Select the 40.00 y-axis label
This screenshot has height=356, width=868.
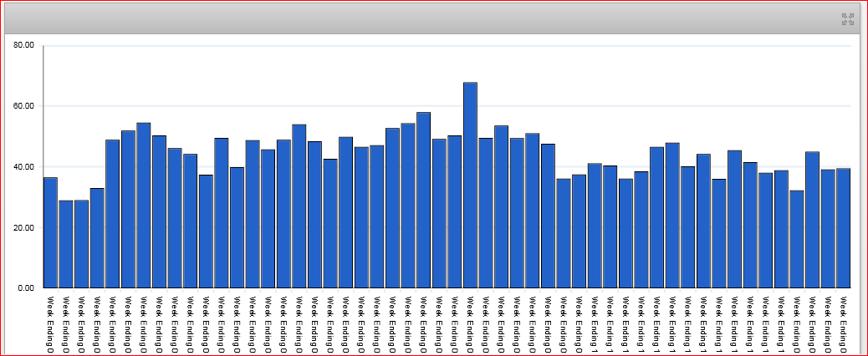[x=23, y=167]
